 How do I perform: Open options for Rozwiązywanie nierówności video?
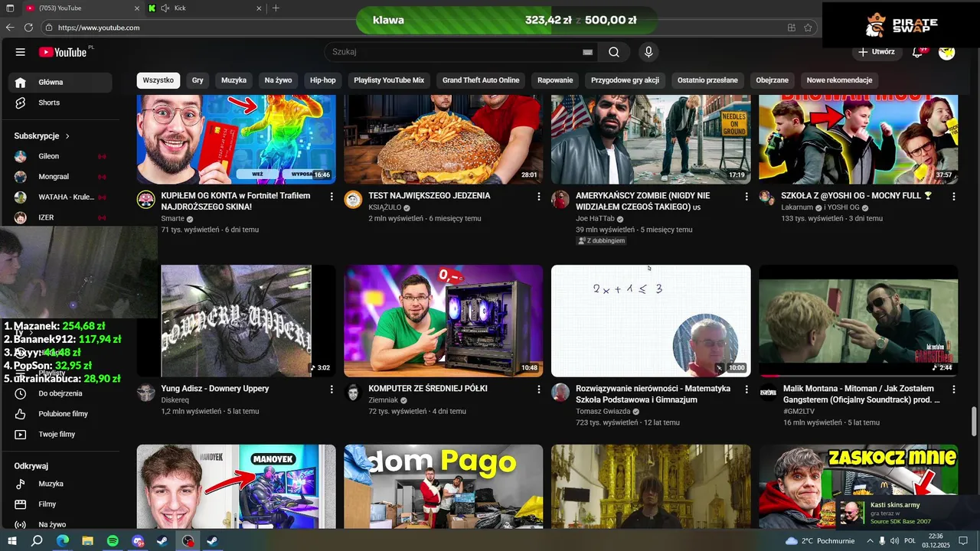746,390
